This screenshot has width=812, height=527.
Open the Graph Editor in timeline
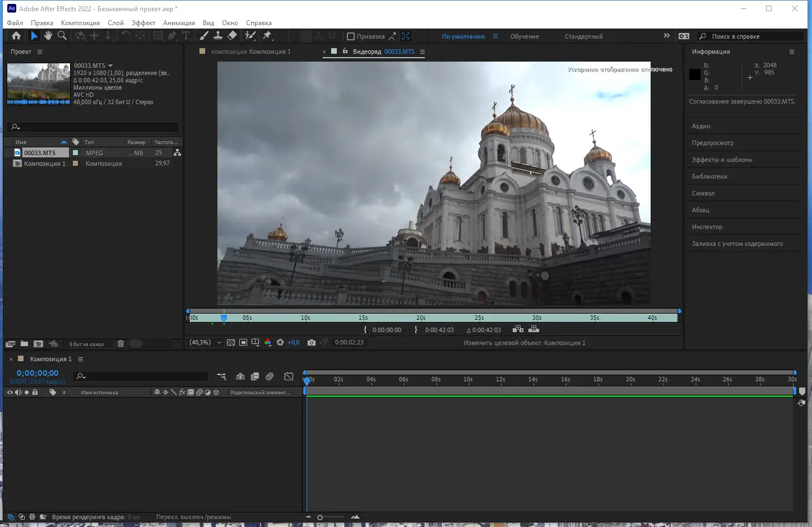pos(289,376)
